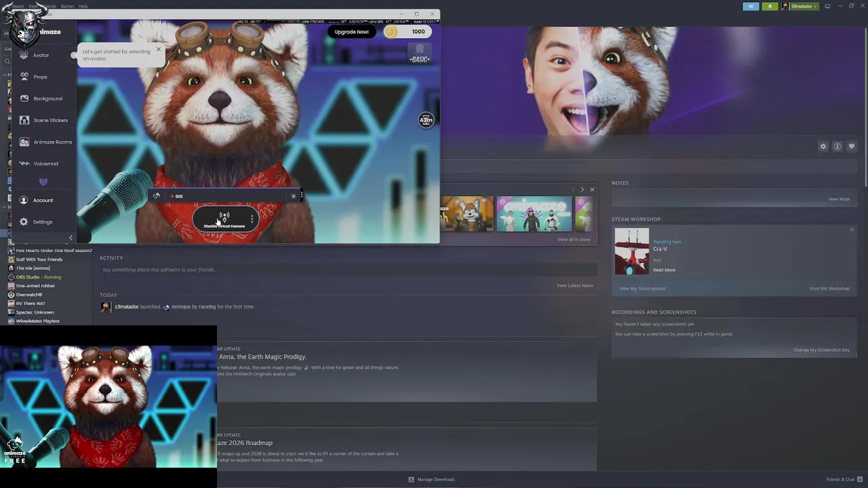Screen dimensions: 868x488
Task: Open the Animaze pack store thumbnail
Action: pos(534,214)
